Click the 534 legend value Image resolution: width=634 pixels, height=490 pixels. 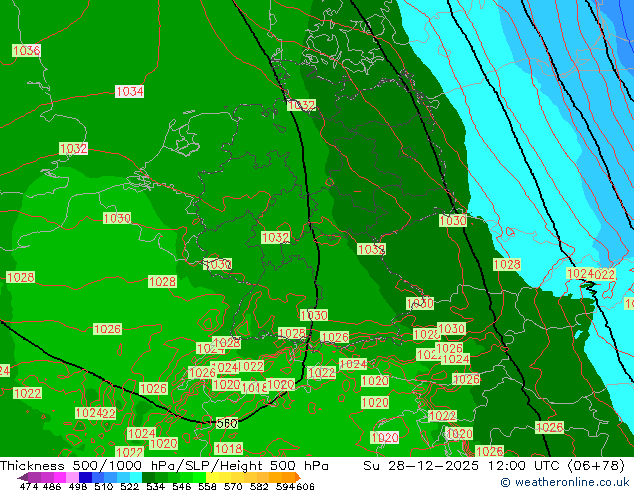click(x=156, y=486)
